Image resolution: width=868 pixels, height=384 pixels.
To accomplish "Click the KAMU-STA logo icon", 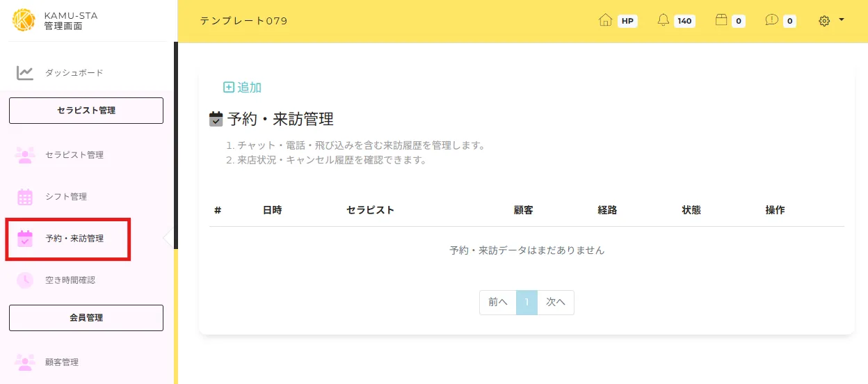I will pos(24,20).
